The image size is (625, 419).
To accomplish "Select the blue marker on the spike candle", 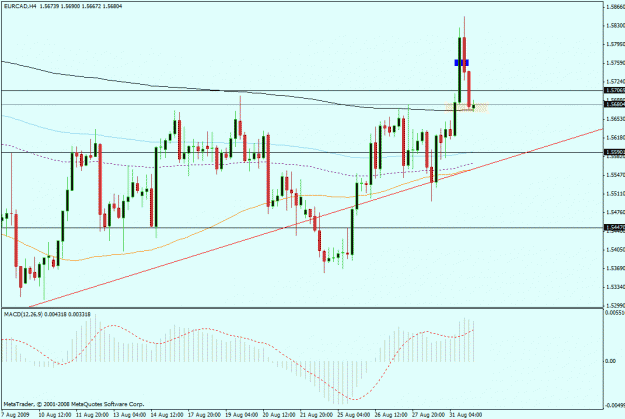I will point(462,63).
